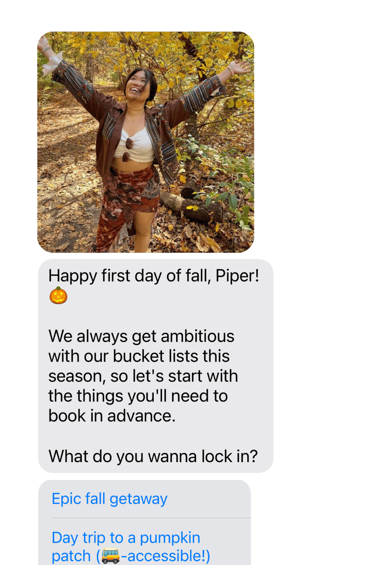The height and width of the screenshot is (565, 392).
Task: Open the autumn forest photo attachment
Action: 145,142
